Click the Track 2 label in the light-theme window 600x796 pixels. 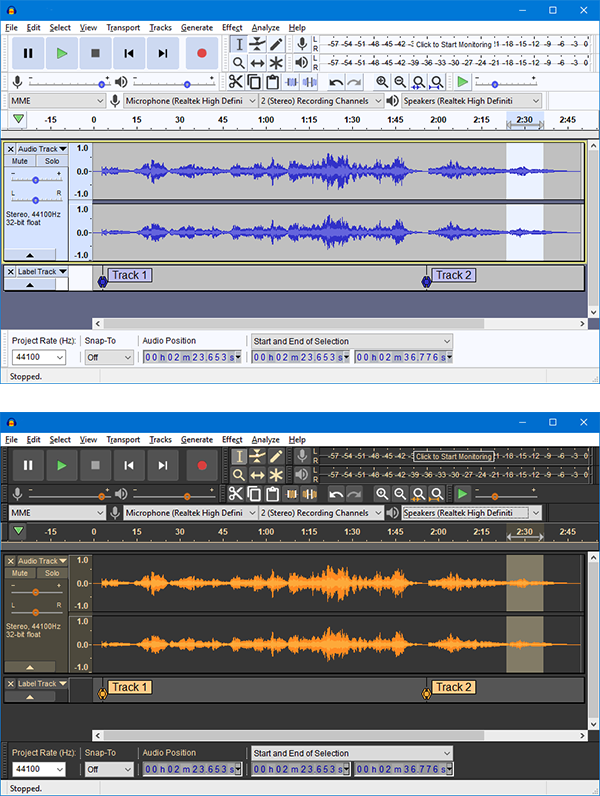coord(453,275)
